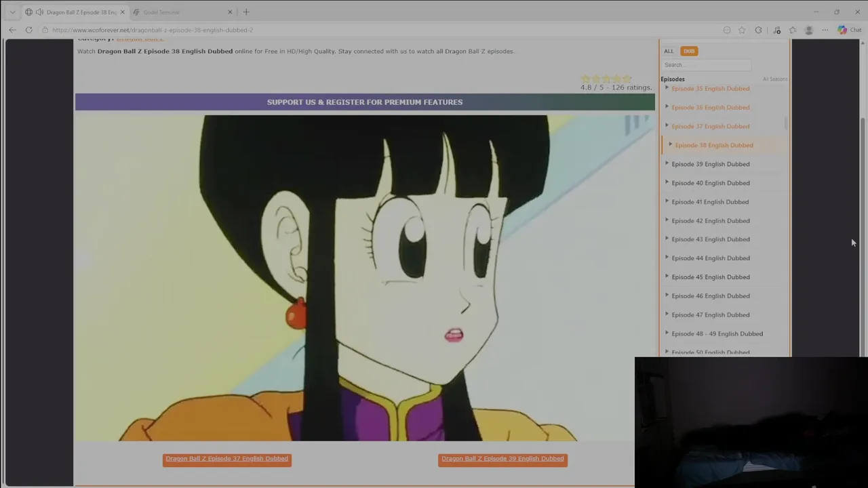The width and height of the screenshot is (868, 488).
Task: Close the Dragon Ball Z Episode 38 tab
Action: coord(122,12)
